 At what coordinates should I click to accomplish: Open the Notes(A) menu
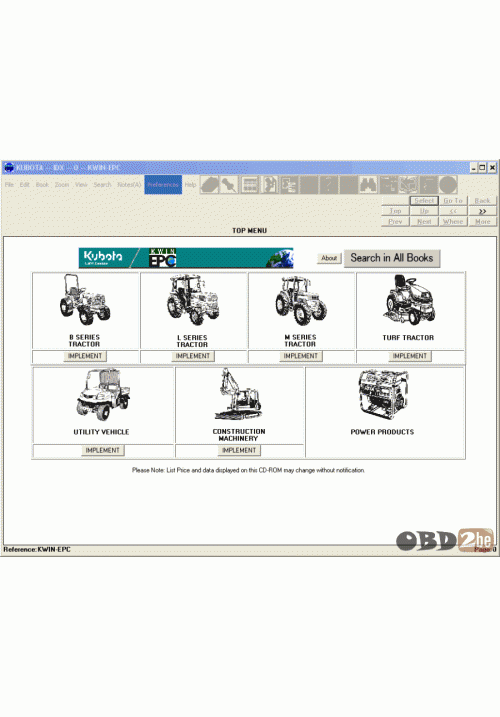pyautogui.click(x=129, y=185)
